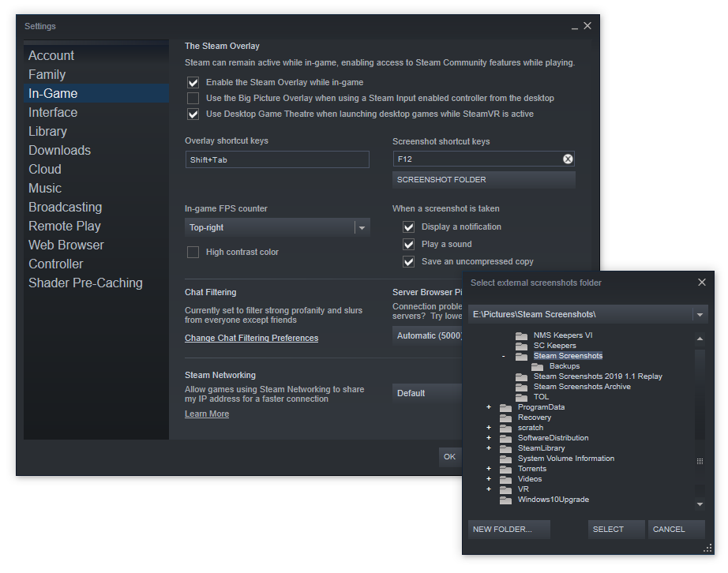Expand the VR folder node
Viewport: 728px width, 573px height.
coord(489,489)
